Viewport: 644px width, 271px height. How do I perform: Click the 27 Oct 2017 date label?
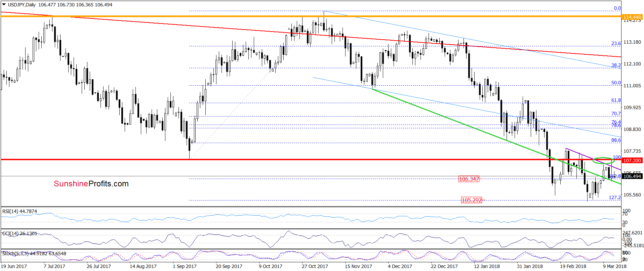[x=315, y=266]
